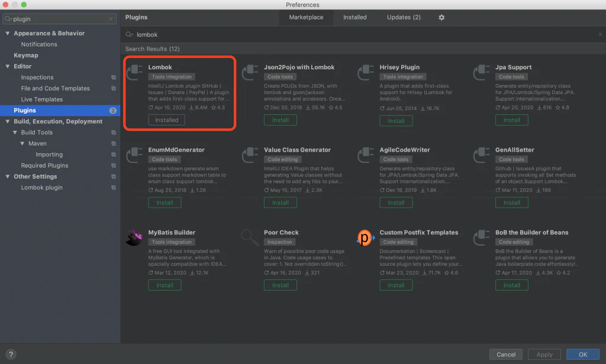Open the Lombok plugin settings entry

(42, 188)
